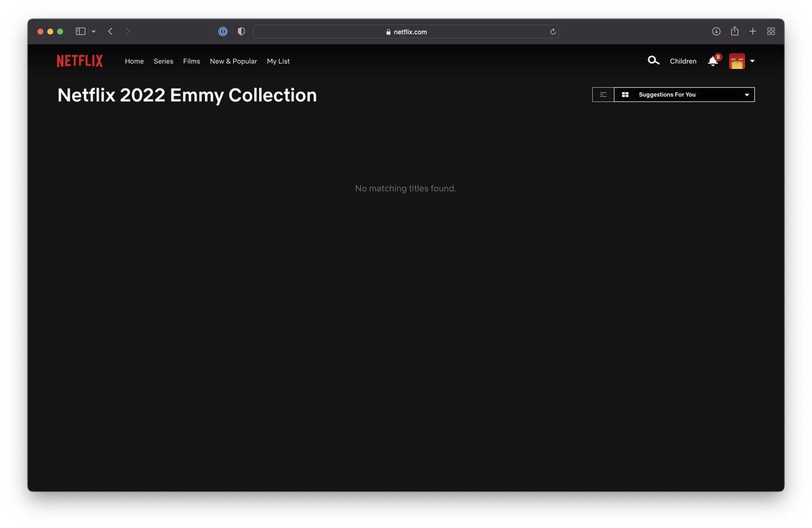Screen dimensions: 812x528
Task: Open New & Popular page
Action: pyautogui.click(x=233, y=61)
